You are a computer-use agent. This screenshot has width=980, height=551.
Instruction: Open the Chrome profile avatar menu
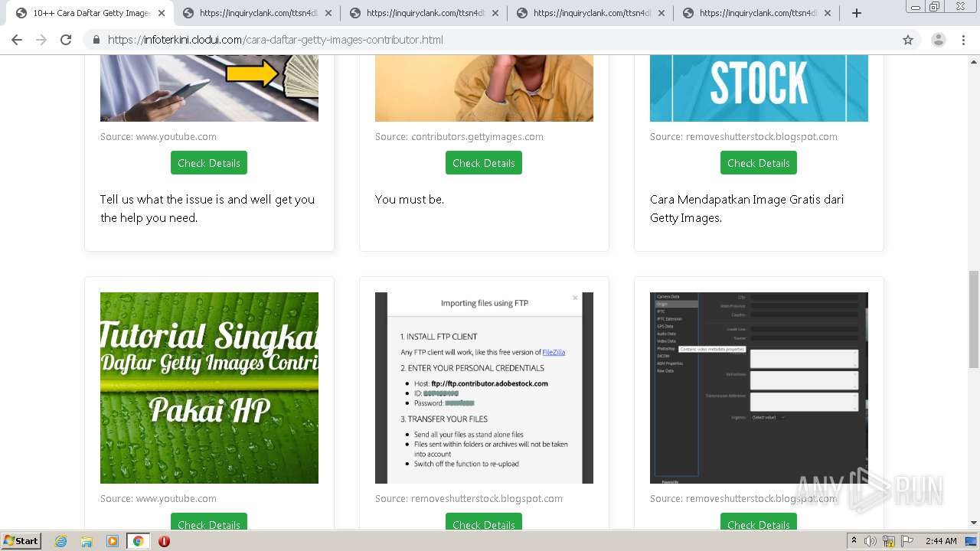(938, 40)
